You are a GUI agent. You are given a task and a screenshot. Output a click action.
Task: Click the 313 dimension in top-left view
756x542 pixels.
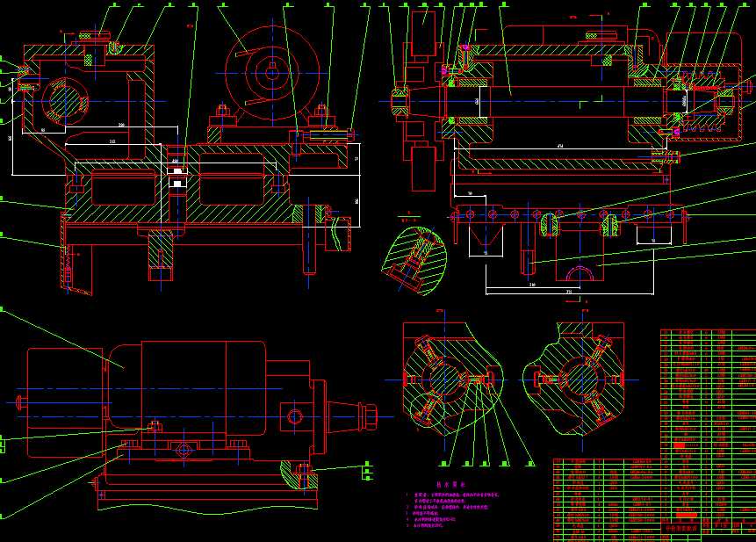(x=112, y=141)
